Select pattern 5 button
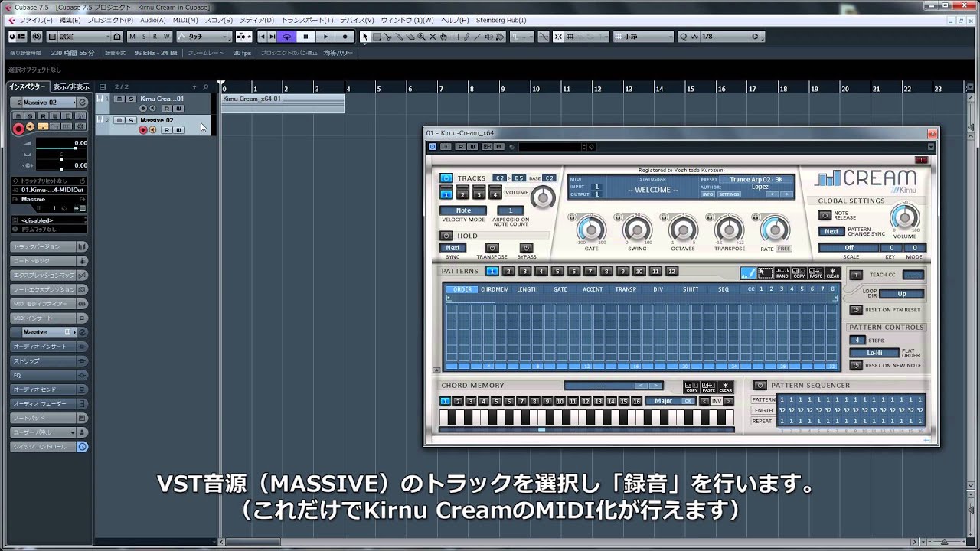This screenshot has width=980, height=551. (x=557, y=271)
